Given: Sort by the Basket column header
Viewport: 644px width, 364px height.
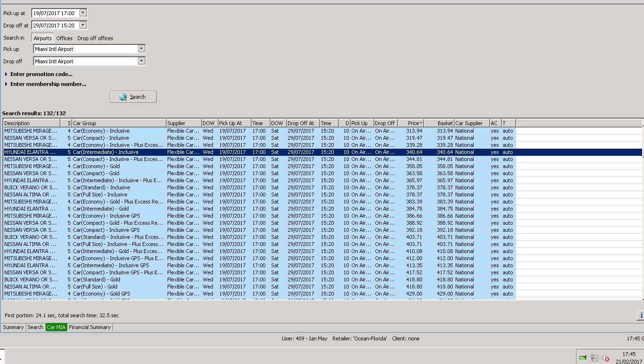Looking at the screenshot, I should (439, 123).
